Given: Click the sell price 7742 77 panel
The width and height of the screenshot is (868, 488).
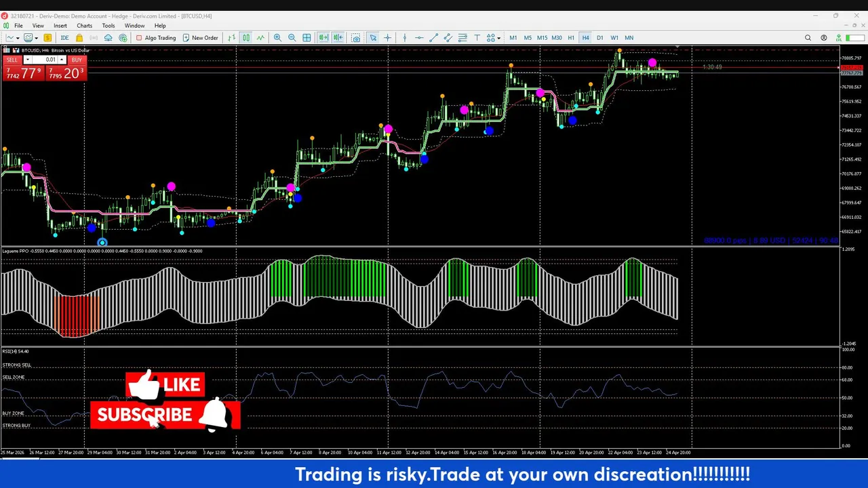Looking at the screenshot, I should click(x=23, y=73).
